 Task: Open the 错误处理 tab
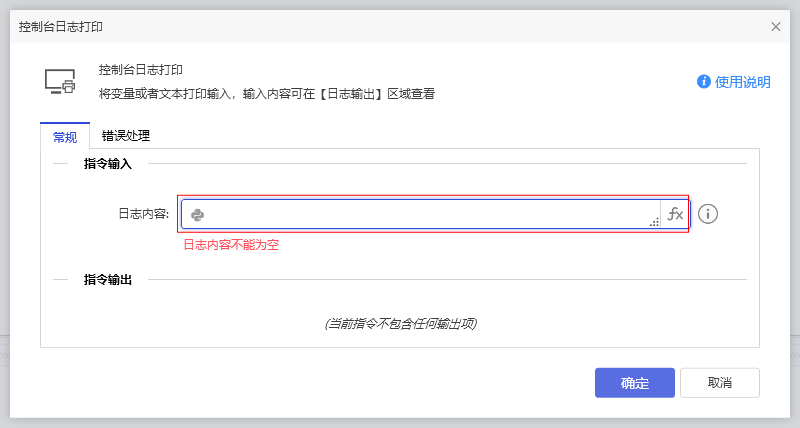[126, 137]
